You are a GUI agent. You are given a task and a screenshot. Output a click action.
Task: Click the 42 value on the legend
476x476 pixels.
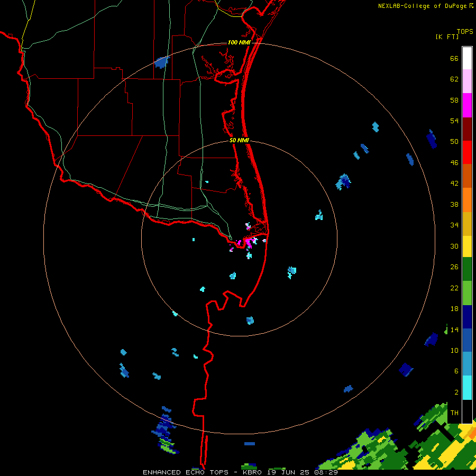[454, 184]
